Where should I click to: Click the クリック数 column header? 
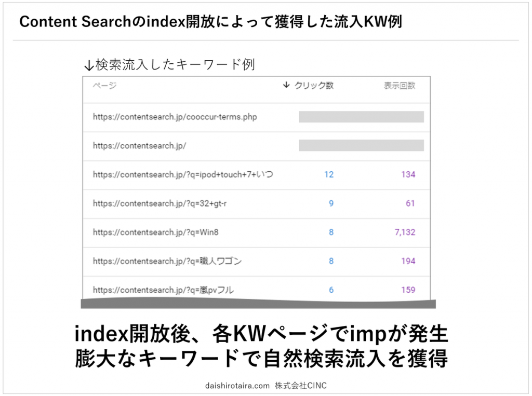pos(313,86)
